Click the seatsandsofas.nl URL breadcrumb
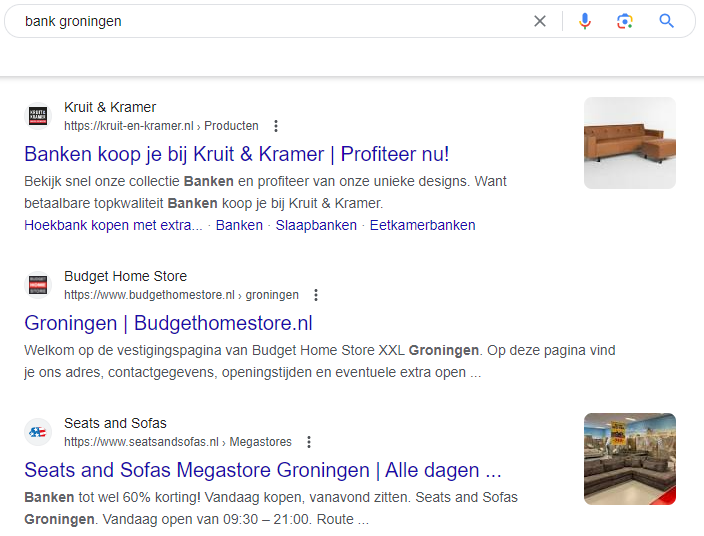Viewport: 704px width, 536px height. tap(178, 442)
